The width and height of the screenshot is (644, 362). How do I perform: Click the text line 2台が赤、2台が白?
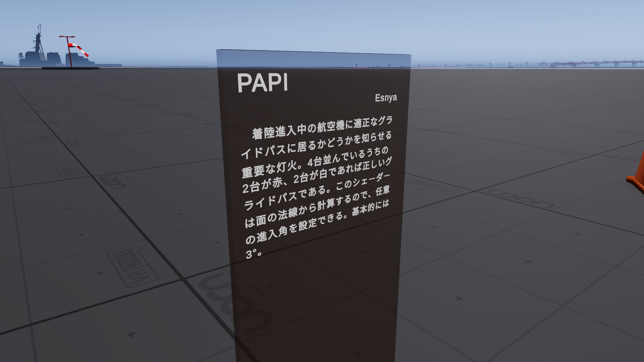(x=317, y=175)
